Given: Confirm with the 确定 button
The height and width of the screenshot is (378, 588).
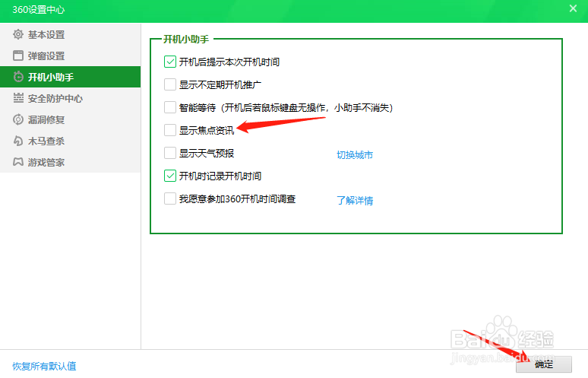Looking at the screenshot, I should tap(544, 364).
